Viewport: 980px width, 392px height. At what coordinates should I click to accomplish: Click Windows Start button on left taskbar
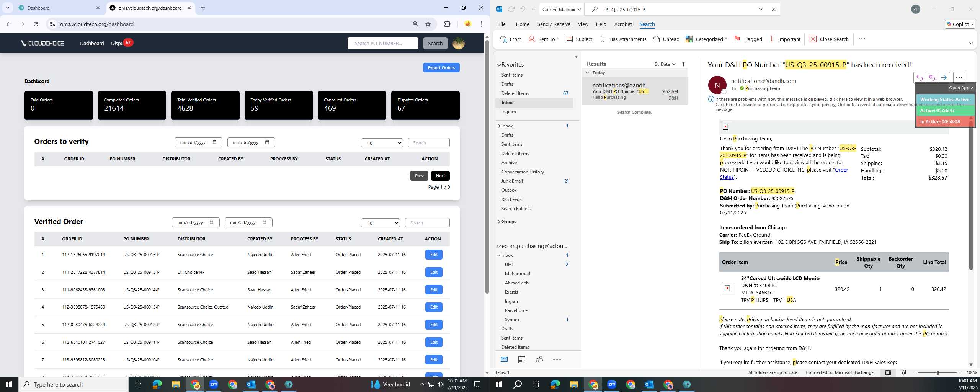click(x=9, y=384)
